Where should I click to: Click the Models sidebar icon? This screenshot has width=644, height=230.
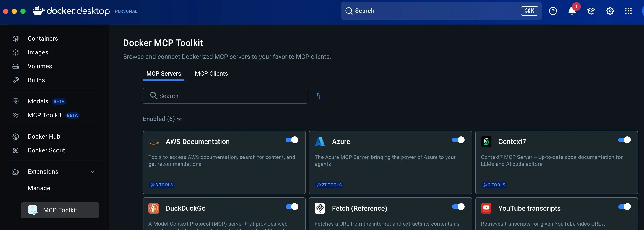pyautogui.click(x=16, y=101)
